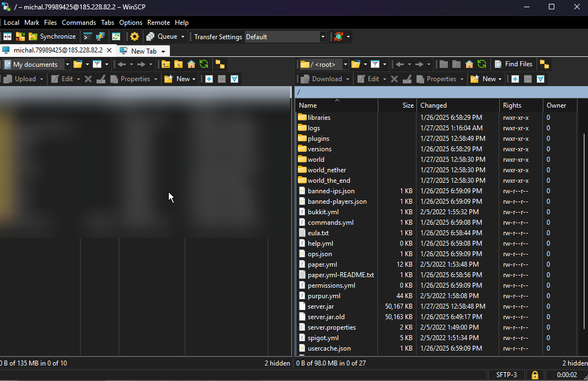Click the remote panel Filter icon
588x381 pixels.
coord(375,64)
